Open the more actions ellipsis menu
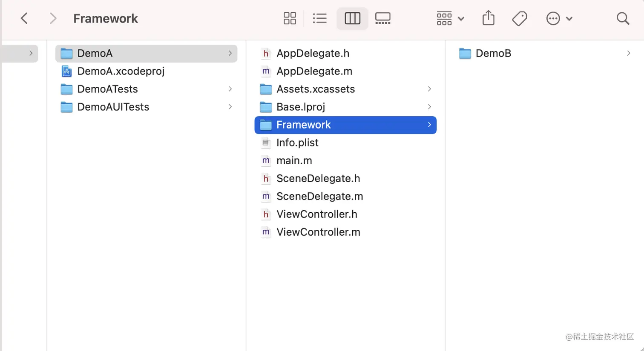The image size is (644, 351). pos(559,18)
